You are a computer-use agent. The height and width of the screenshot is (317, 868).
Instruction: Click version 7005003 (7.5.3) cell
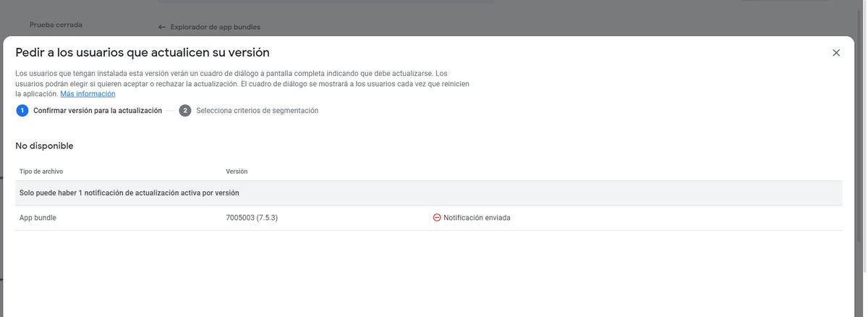pyautogui.click(x=252, y=218)
